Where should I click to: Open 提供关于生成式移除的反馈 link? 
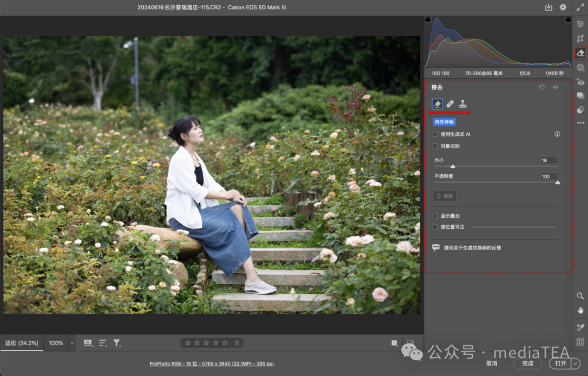[x=473, y=247]
